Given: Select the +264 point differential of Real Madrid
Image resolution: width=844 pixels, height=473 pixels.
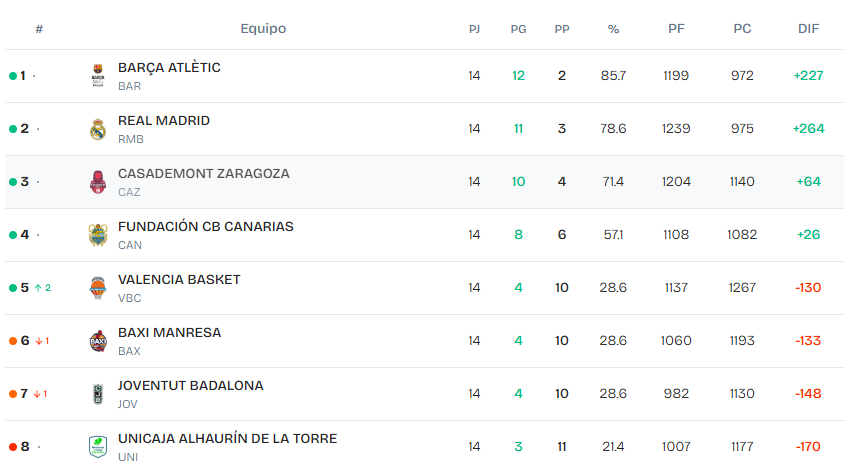Looking at the screenshot, I should (807, 129).
